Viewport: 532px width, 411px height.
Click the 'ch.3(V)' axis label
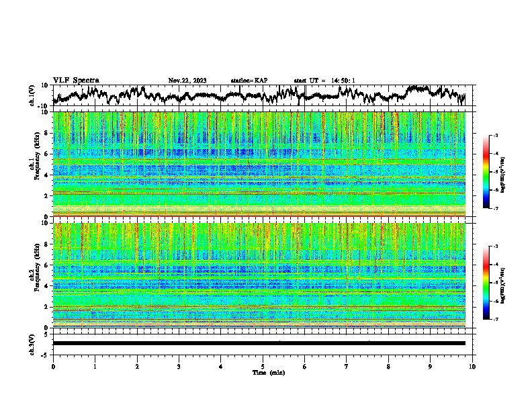click(x=32, y=345)
